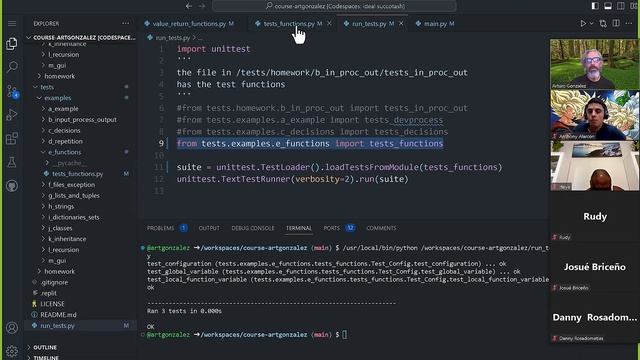This screenshot has width=640, height=360.
Task: Open the Accounts menu icon
Action: [12, 328]
